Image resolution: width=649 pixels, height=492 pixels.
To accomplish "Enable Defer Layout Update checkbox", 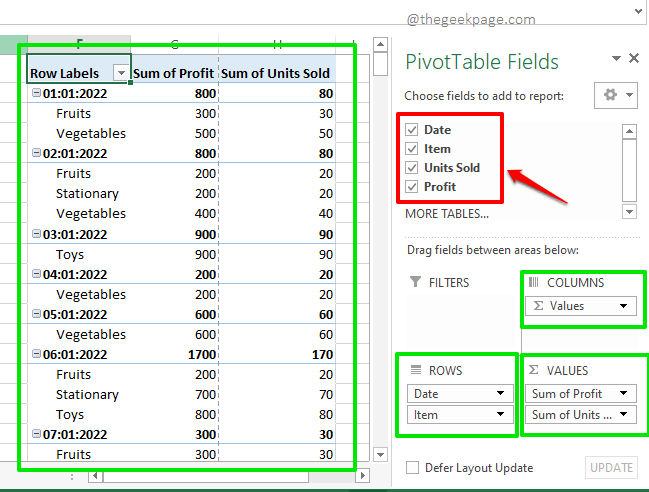I will [413, 468].
